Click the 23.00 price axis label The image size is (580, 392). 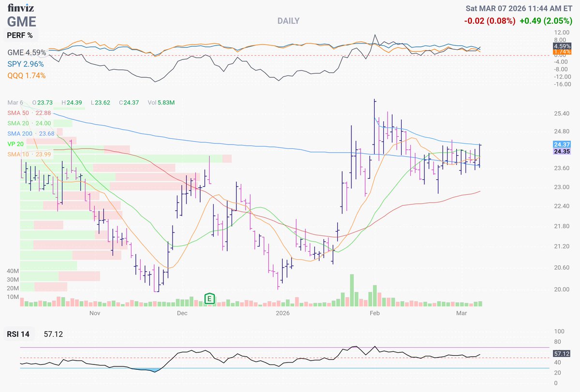tap(561, 187)
